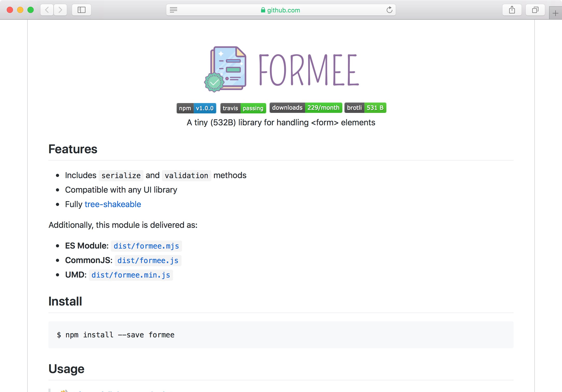
Task: Open the downloads 229/month badge
Action: 306,108
